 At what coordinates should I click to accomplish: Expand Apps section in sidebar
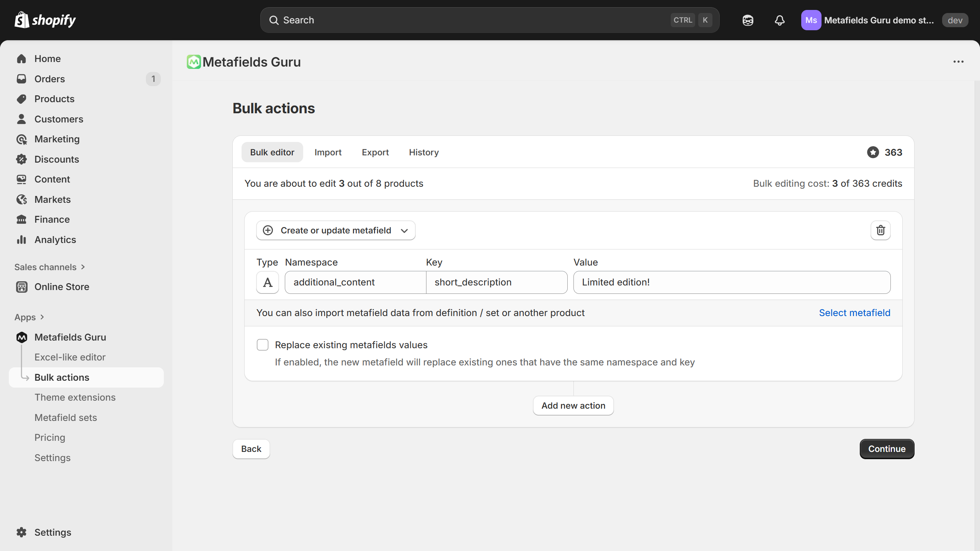[x=29, y=317]
